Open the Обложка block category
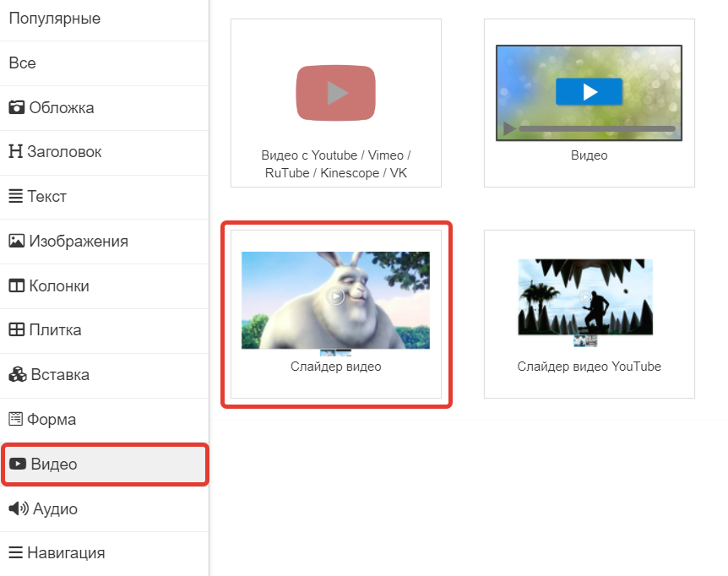 (x=104, y=107)
